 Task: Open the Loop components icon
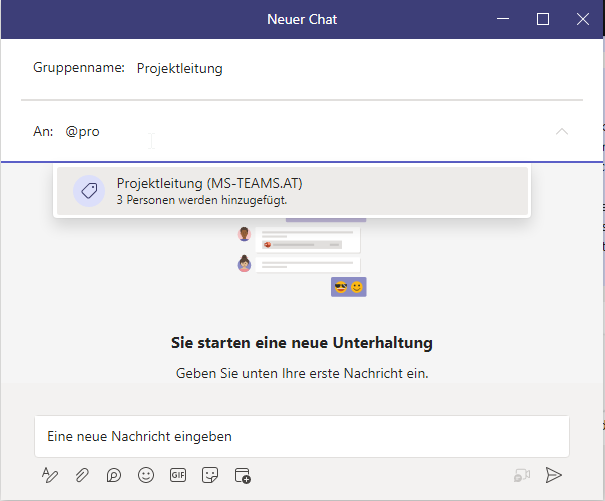[114, 475]
